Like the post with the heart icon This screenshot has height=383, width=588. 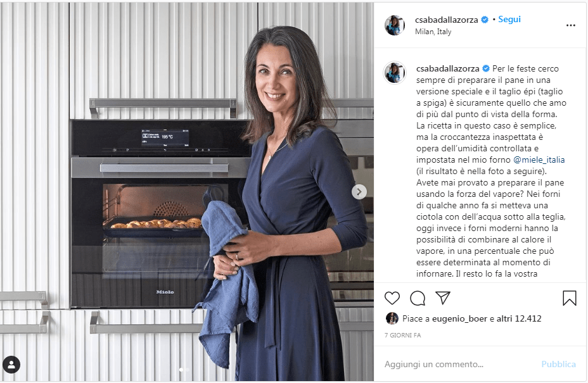click(x=392, y=298)
